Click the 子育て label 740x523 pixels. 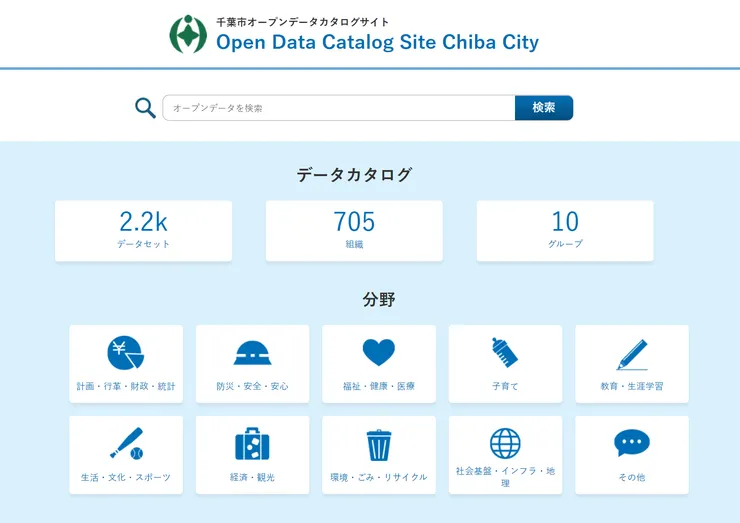pos(505,386)
